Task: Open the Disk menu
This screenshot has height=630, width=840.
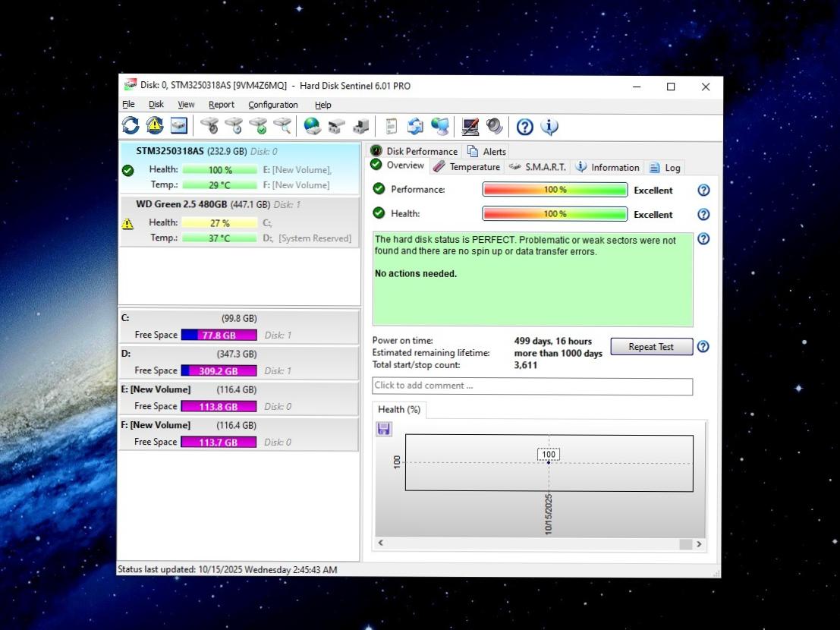Action: (x=156, y=105)
